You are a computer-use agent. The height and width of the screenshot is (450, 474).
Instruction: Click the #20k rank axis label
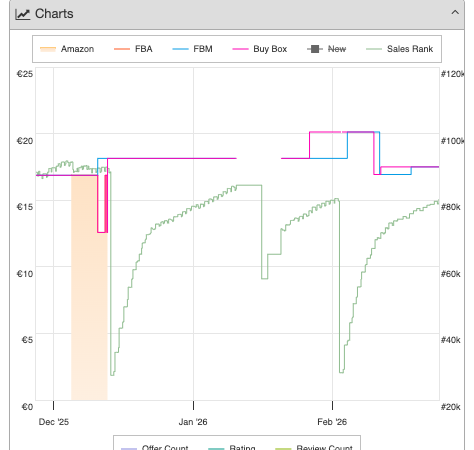pos(451,407)
